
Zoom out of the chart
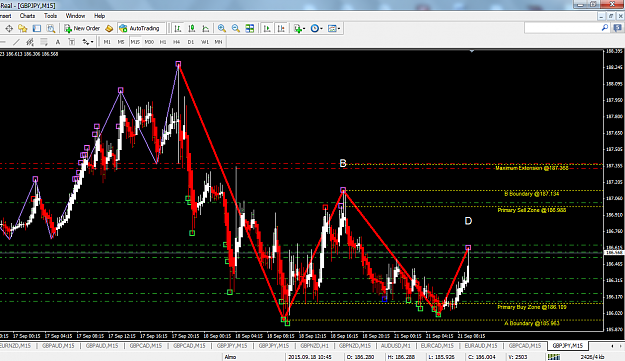[236, 28]
